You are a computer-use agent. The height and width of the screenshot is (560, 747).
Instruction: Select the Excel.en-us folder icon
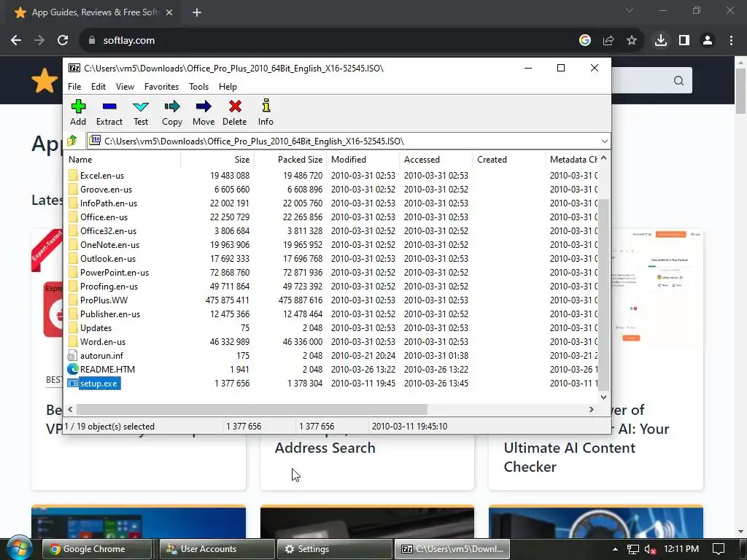73,175
